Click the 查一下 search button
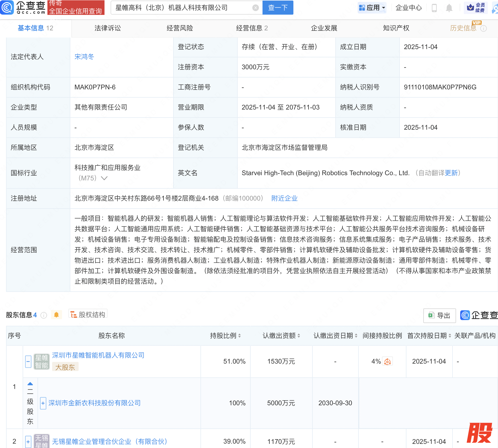This screenshot has height=448, width=498. (x=278, y=8)
